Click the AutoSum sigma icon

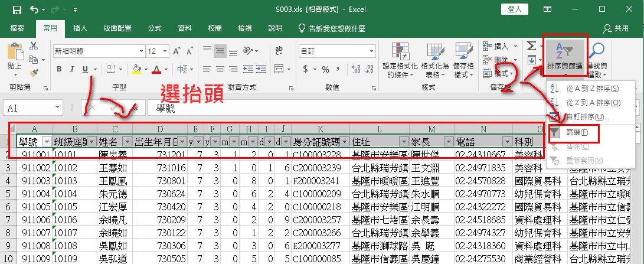coord(531,45)
